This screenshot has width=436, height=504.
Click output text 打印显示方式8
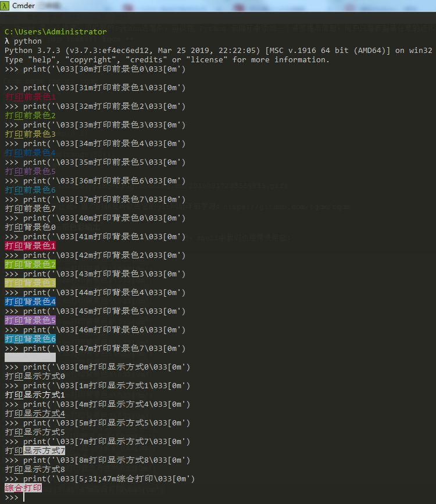(35, 470)
